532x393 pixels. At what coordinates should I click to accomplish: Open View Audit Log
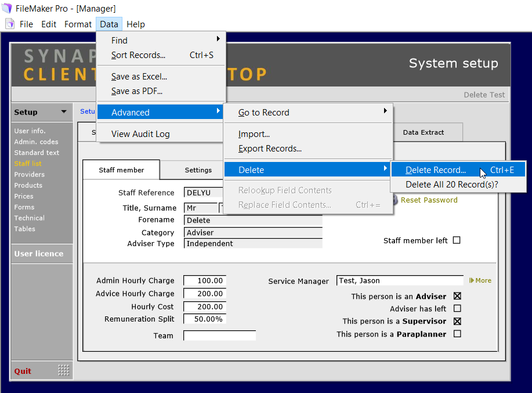pyautogui.click(x=161, y=134)
